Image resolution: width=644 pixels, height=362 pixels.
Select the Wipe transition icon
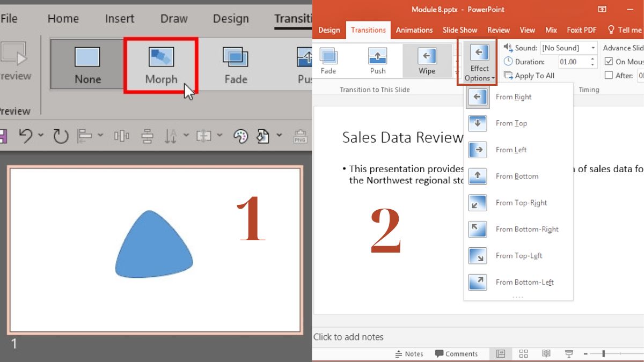[x=427, y=60]
